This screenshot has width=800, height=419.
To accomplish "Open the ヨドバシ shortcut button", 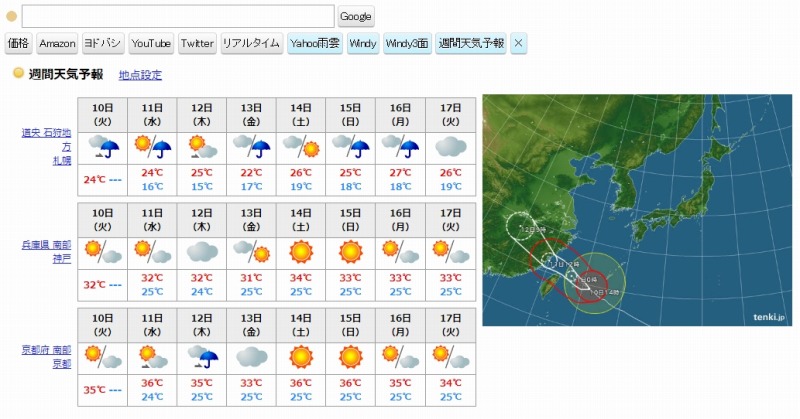I will 102,43.
